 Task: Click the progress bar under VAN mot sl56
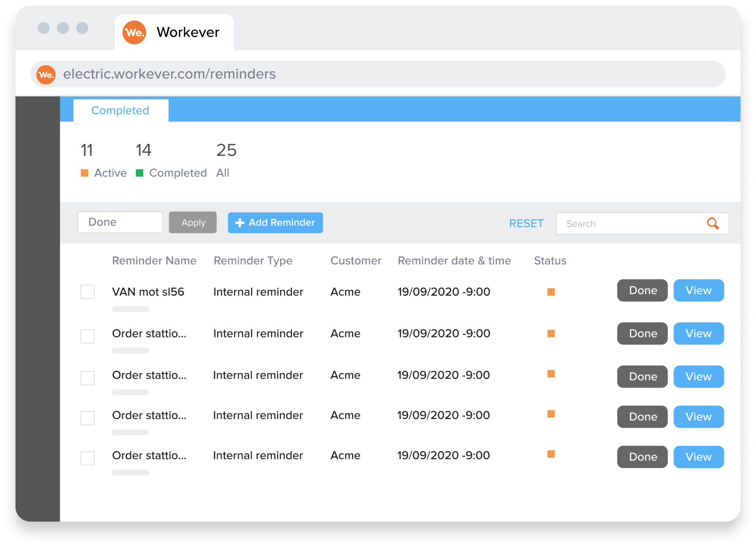pyautogui.click(x=130, y=309)
